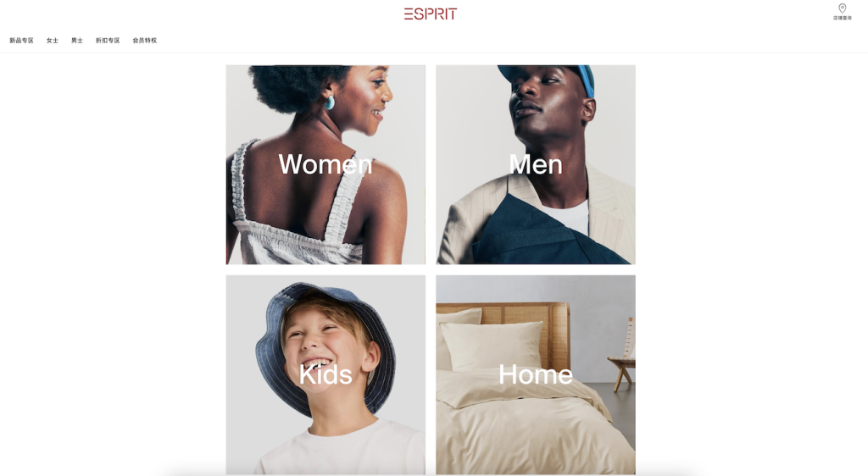This screenshot has height=476, width=868.
Task: Open the Men category tile
Action: 536,165
